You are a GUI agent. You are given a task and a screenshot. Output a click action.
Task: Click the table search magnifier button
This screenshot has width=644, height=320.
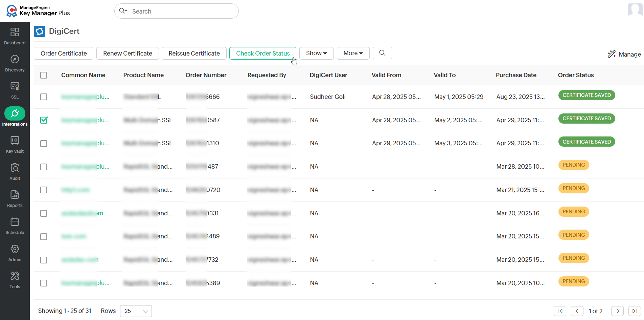point(382,53)
